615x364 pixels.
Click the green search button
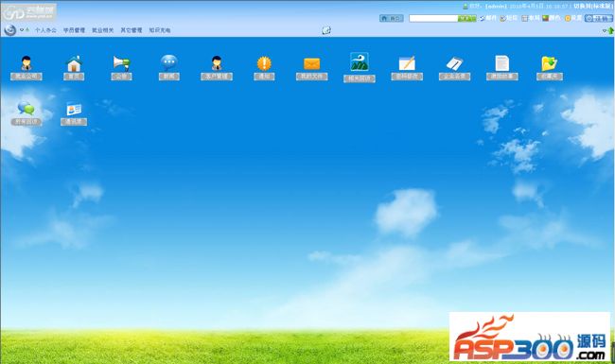466,18
